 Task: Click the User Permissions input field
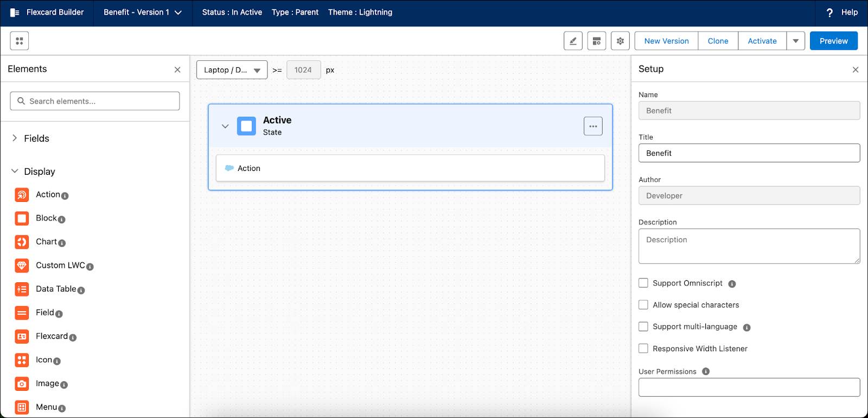point(749,387)
